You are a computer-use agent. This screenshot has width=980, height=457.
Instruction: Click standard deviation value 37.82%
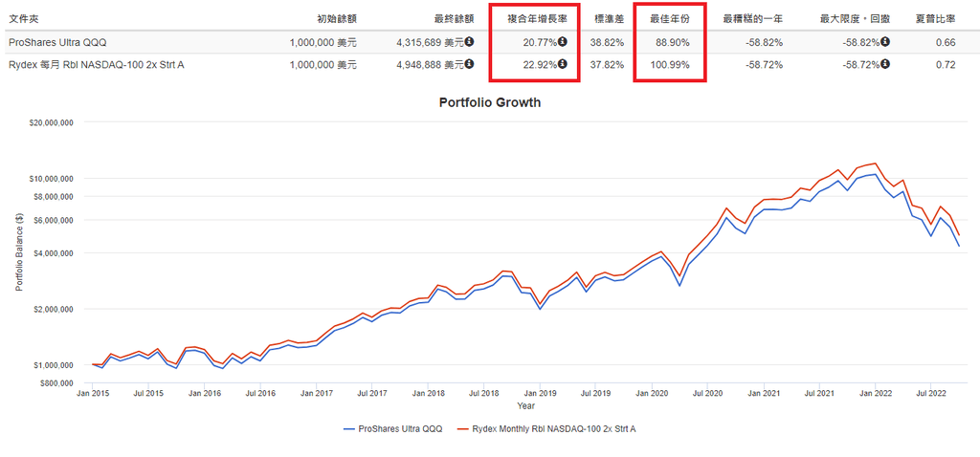pos(608,64)
